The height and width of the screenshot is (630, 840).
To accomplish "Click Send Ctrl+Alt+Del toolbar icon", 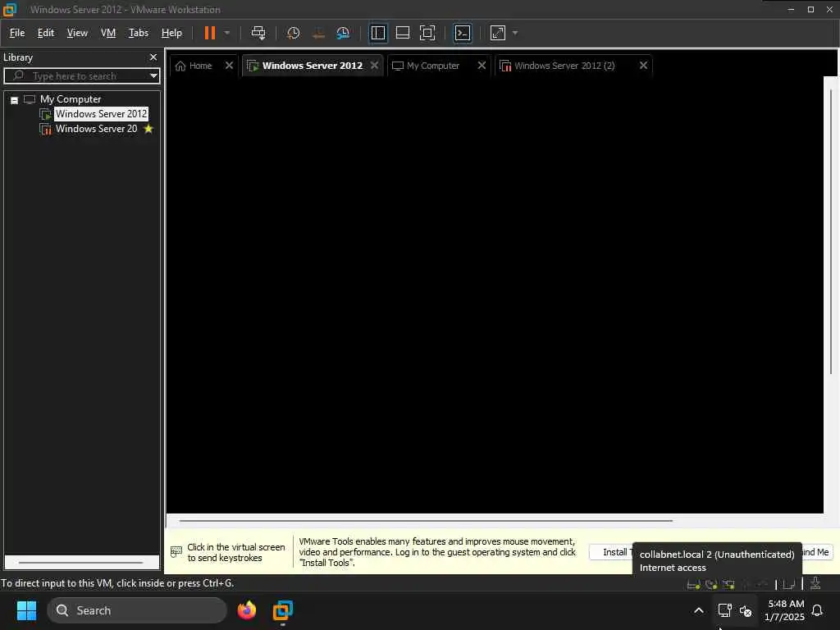I will (258, 33).
